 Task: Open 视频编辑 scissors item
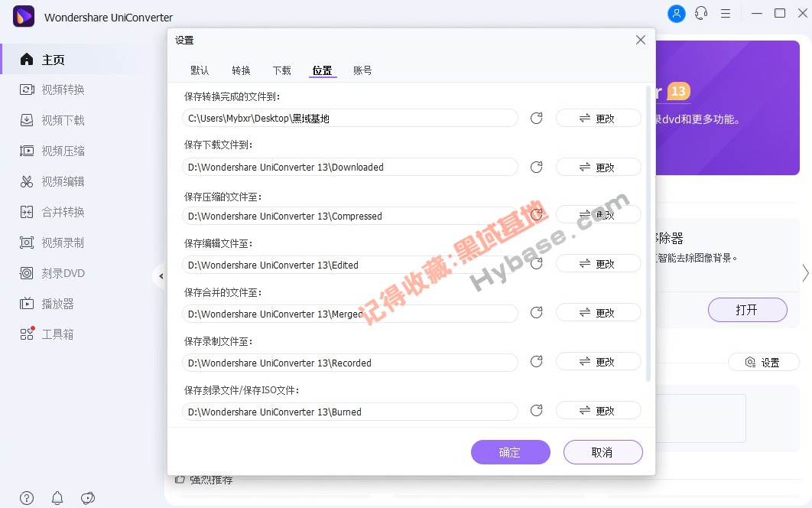click(52, 181)
